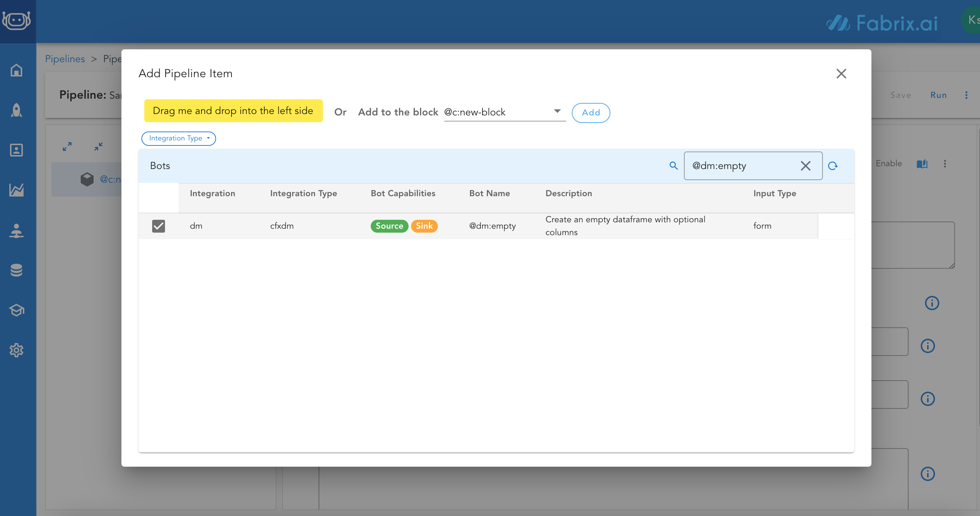Click the Save button
This screenshot has height=516, width=980.
(900, 95)
